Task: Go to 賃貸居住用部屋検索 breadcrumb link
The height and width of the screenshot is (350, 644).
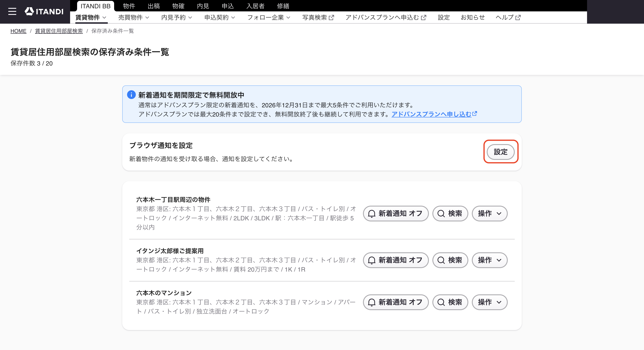Action: [x=59, y=31]
